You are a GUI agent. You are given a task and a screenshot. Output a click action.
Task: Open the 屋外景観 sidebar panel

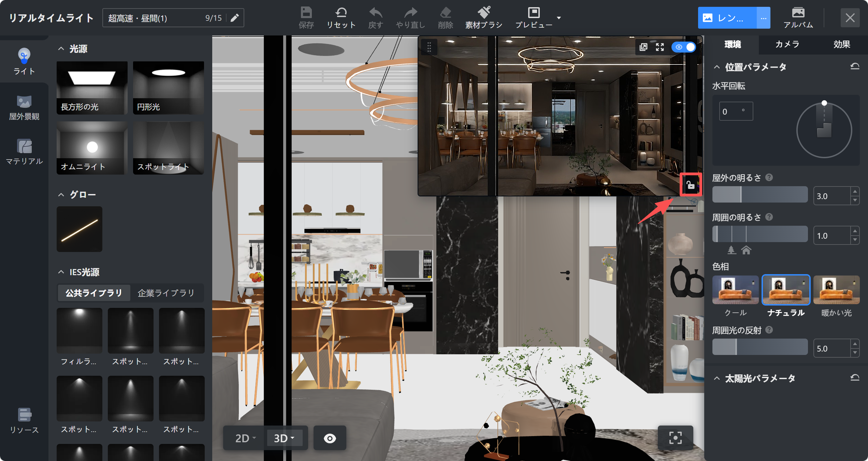coord(24,107)
